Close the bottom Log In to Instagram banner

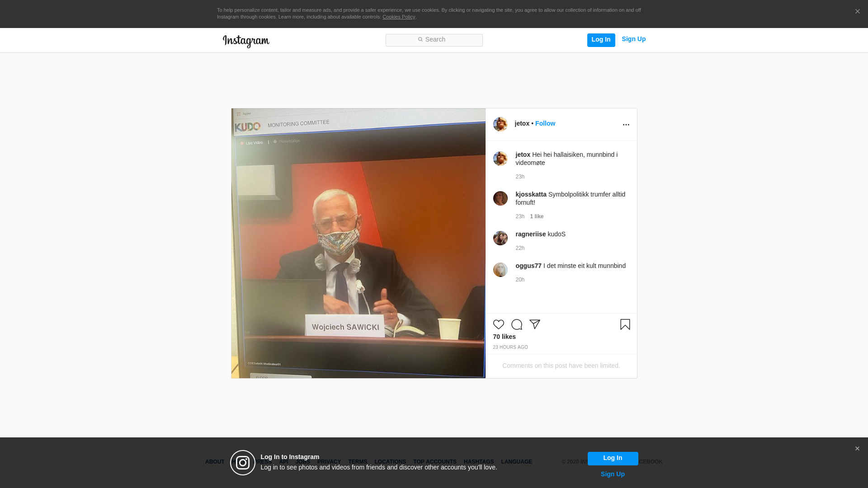pos(857,449)
